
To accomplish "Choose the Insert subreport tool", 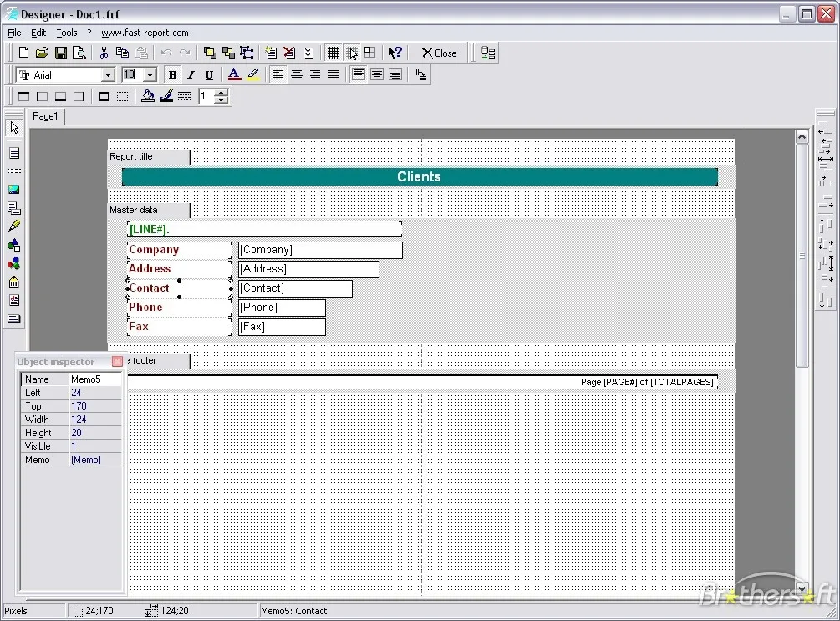I will pyautogui.click(x=14, y=208).
